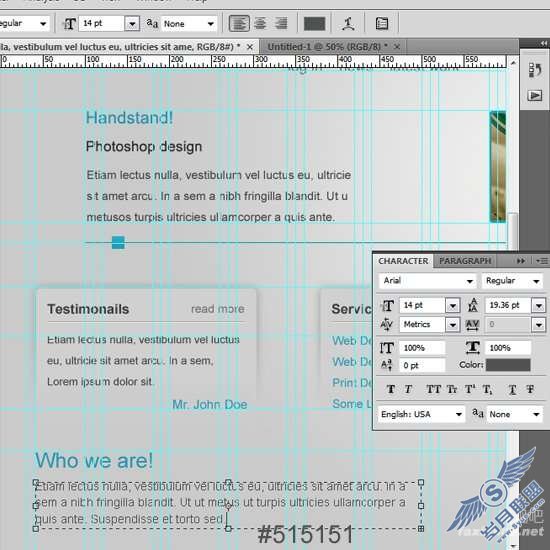Collapse Character panel with double arrows
Screen dimensions: 550x550
pos(521,261)
